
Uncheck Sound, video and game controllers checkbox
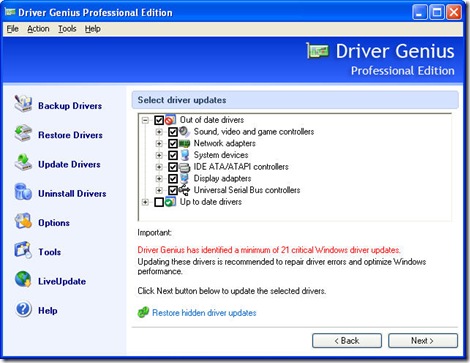pyautogui.click(x=173, y=132)
